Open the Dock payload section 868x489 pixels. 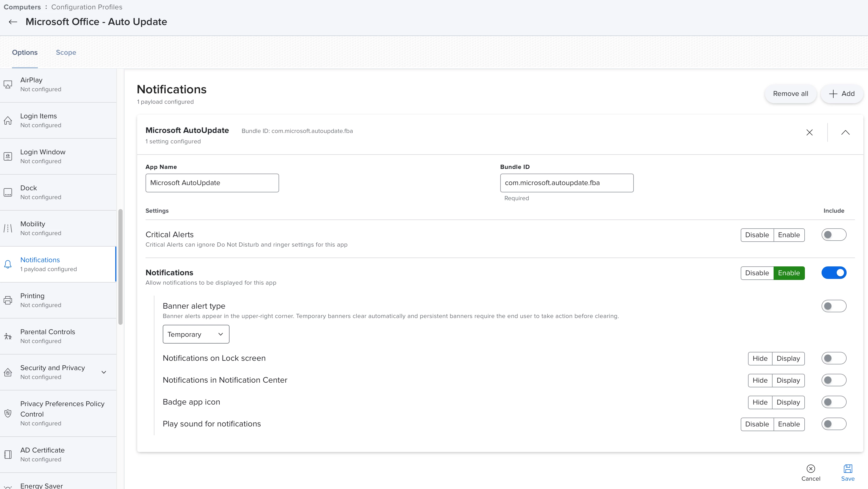58,193
